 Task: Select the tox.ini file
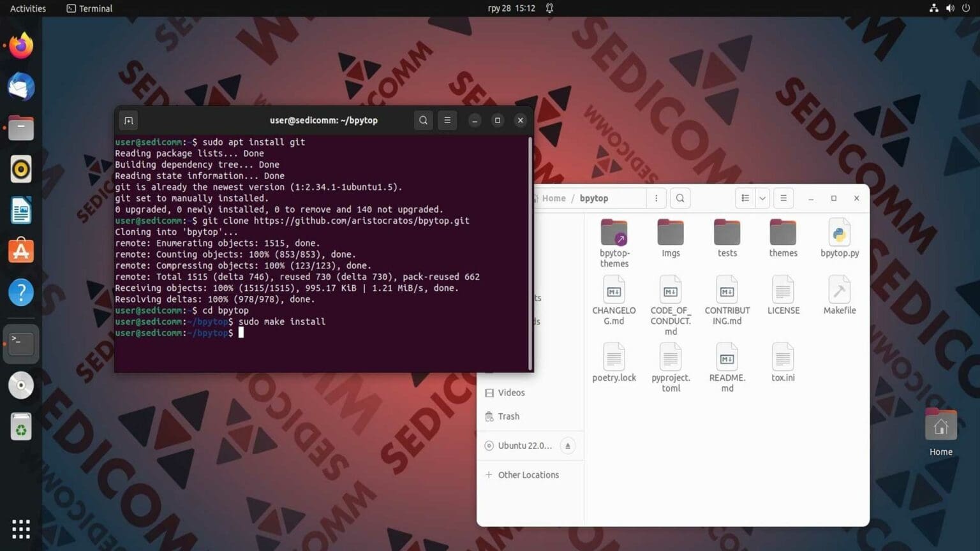783,363
